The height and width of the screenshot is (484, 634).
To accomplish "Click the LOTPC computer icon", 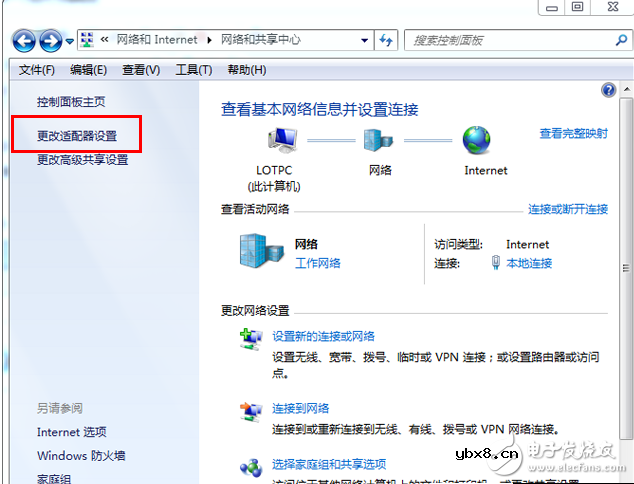I will (x=283, y=140).
